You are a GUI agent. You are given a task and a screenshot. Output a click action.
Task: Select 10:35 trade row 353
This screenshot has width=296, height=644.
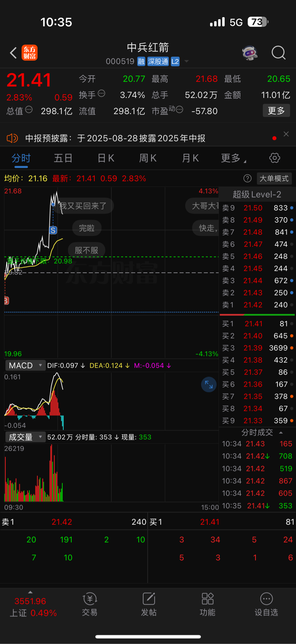coord(257,506)
